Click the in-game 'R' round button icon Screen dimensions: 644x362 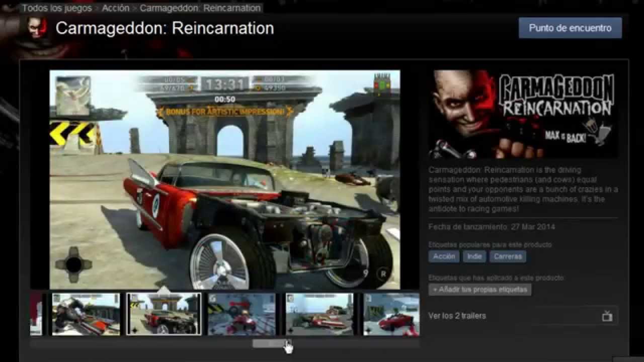coord(384,274)
